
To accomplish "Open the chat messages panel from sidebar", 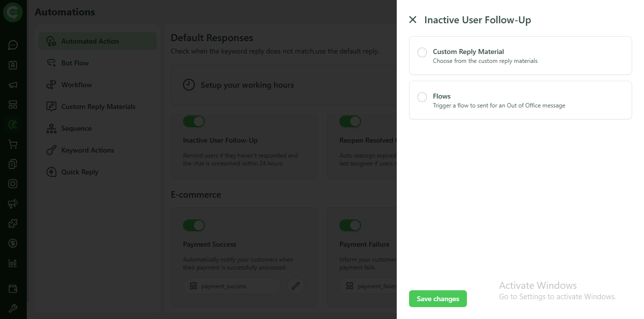I will coord(13,45).
